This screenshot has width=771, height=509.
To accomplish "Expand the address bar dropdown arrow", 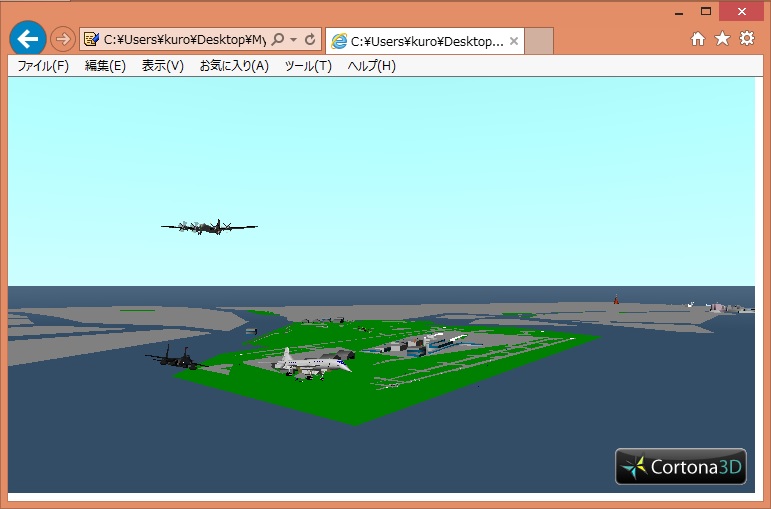I will point(293,40).
